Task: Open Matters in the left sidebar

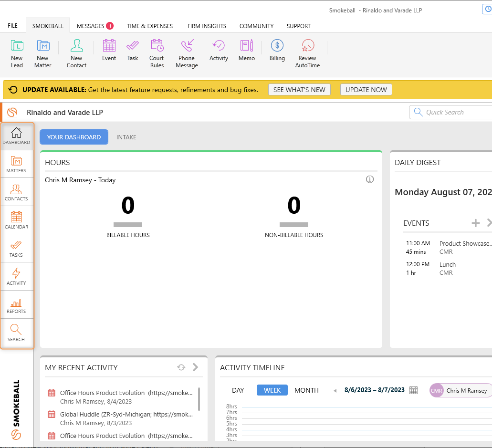Action: point(17,164)
